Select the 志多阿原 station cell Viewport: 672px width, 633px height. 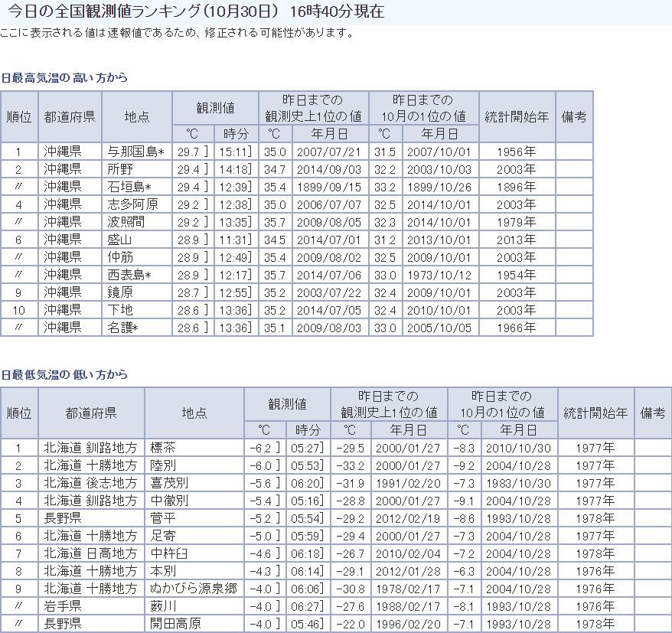tap(137, 204)
